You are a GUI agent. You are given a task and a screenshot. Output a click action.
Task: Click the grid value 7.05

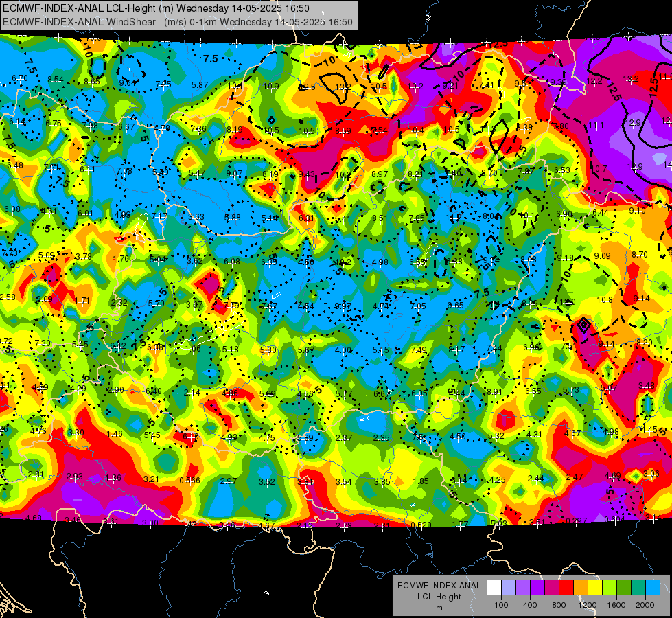pyautogui.click(x=418, y=306)
